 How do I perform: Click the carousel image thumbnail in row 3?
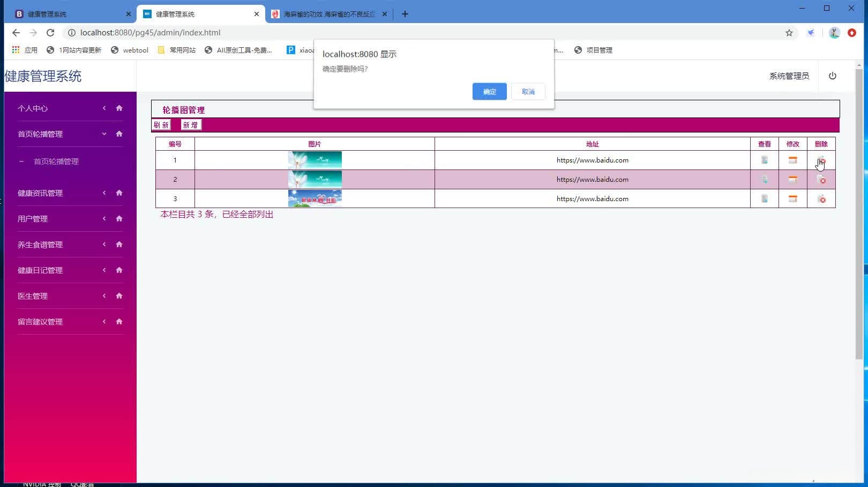coord(315,198)
